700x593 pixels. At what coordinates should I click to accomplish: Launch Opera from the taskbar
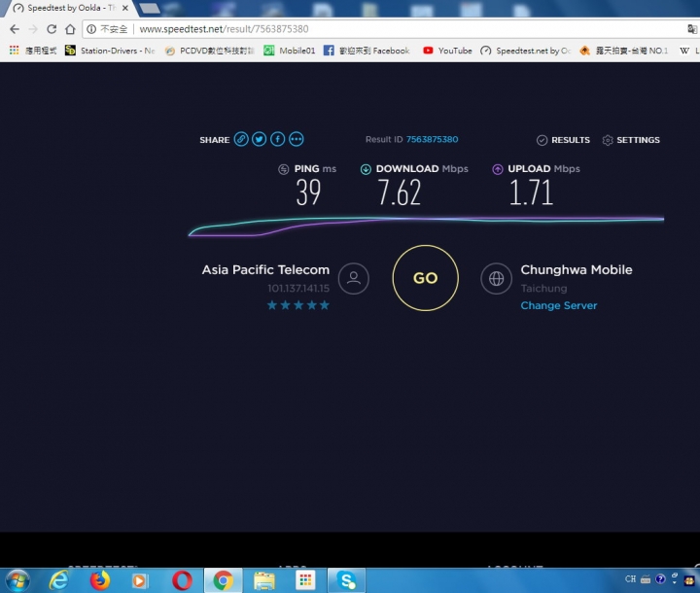182,580
